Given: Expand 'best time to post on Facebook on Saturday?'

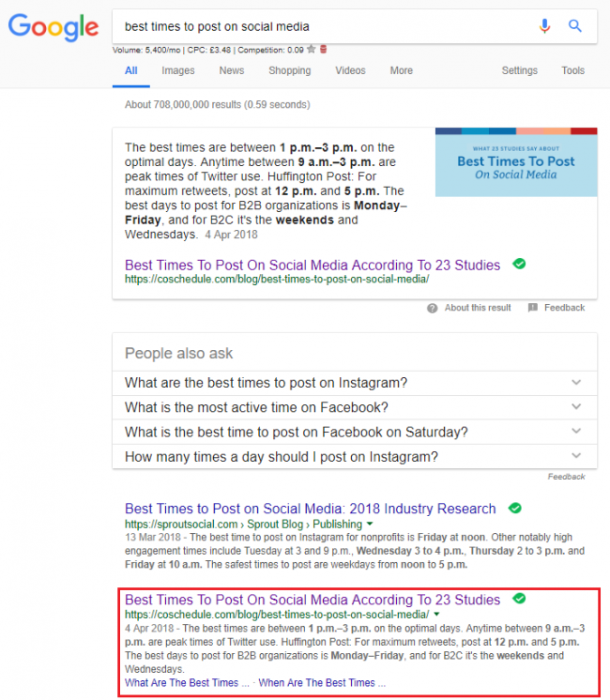Looking at the screenshot, I should click(355, 433).
